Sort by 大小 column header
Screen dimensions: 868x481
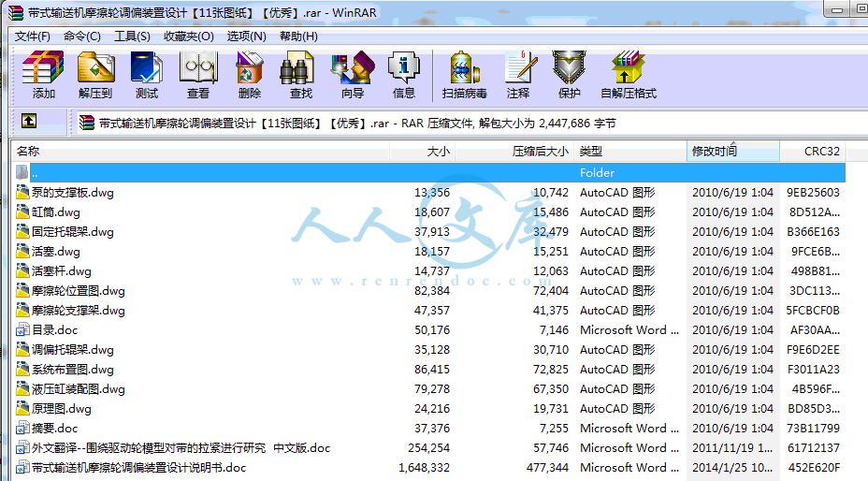[423, 152]
